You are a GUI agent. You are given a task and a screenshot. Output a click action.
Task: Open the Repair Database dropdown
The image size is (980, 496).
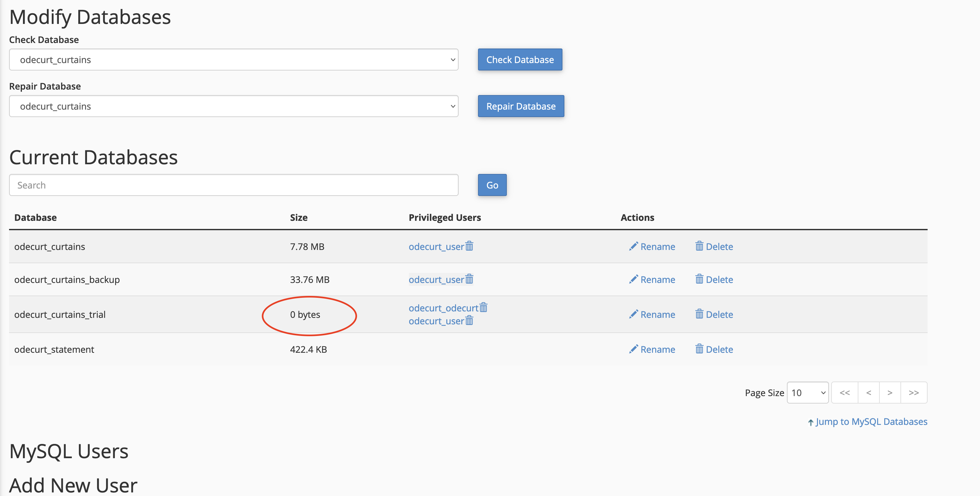234,106
